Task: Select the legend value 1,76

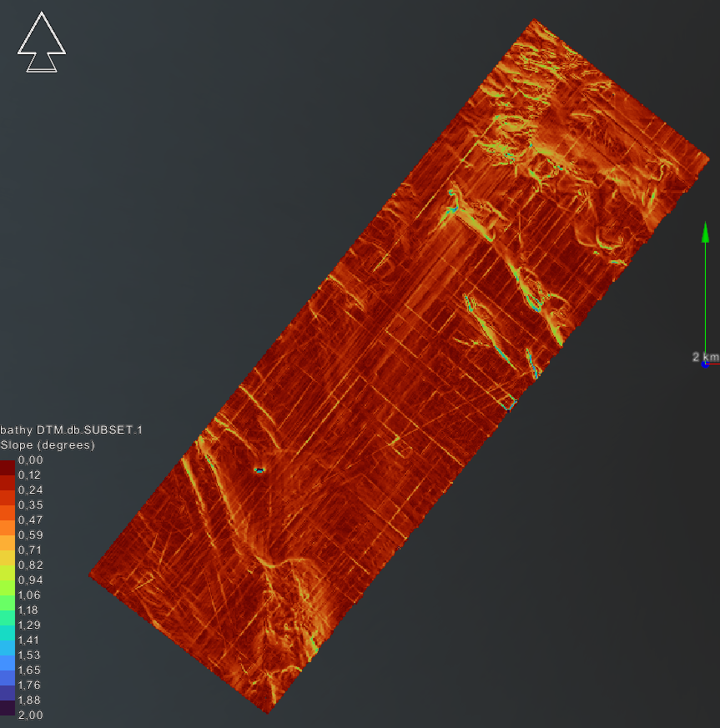Action: coord(29,685)
